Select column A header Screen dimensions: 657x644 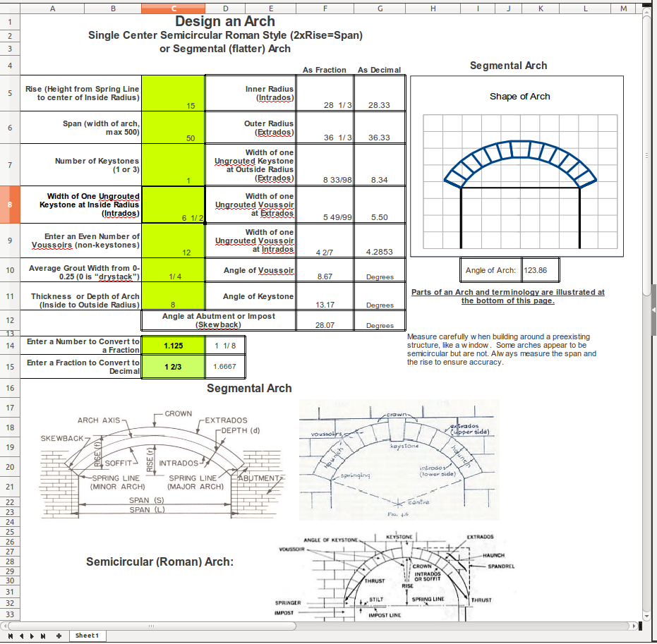[52, 8]
